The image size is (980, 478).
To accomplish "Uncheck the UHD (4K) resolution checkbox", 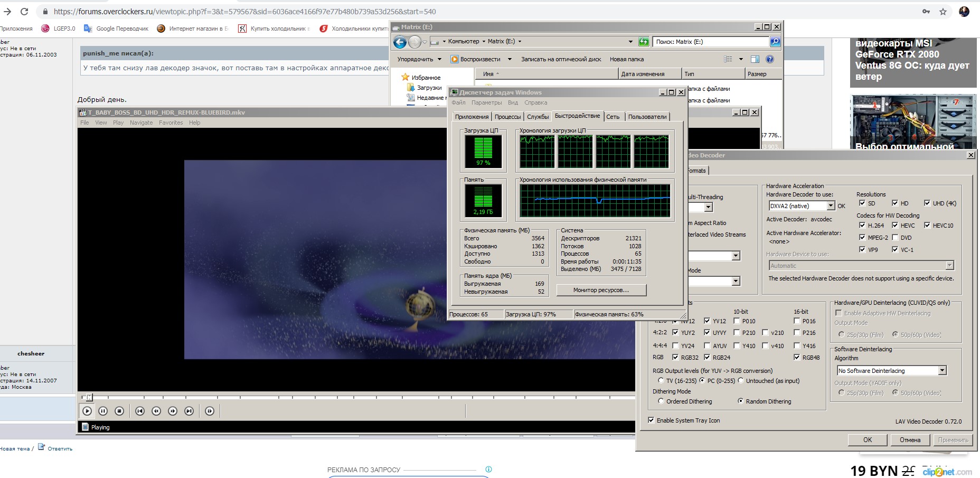I will point(927,203).
